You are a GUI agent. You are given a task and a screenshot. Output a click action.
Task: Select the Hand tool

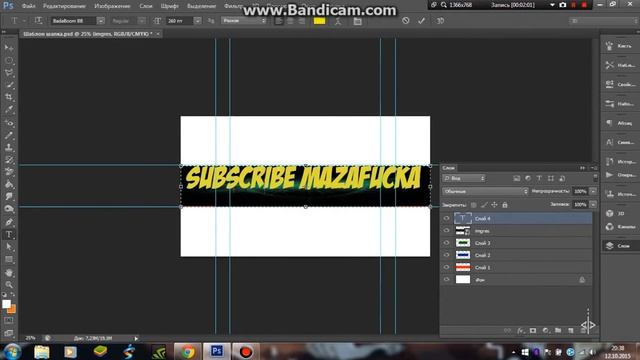click(x=9, y=273)
